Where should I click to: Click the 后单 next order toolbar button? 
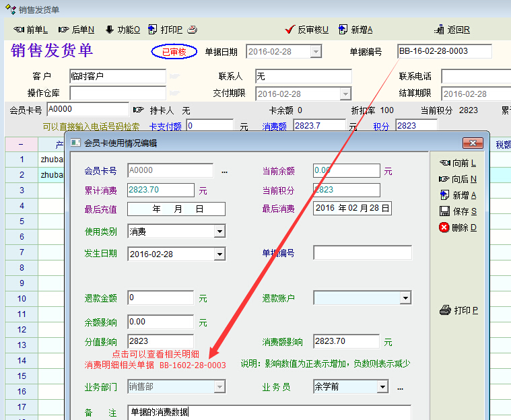76,30
